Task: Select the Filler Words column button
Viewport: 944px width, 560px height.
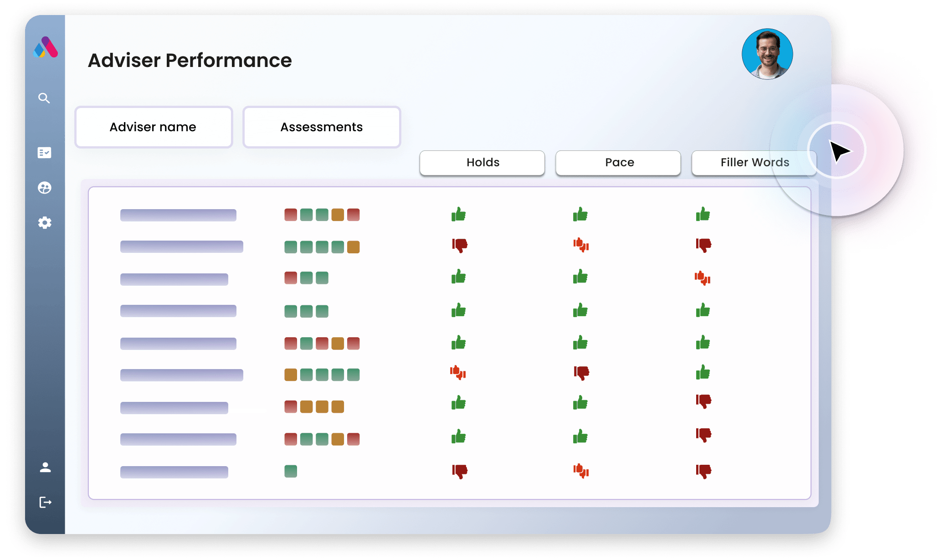Action: pyautogui.click(x=754, y=163)
